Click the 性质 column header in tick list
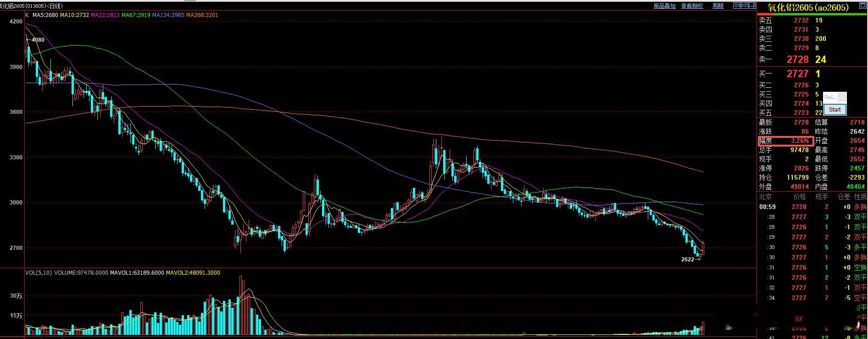 coord(860,197)
